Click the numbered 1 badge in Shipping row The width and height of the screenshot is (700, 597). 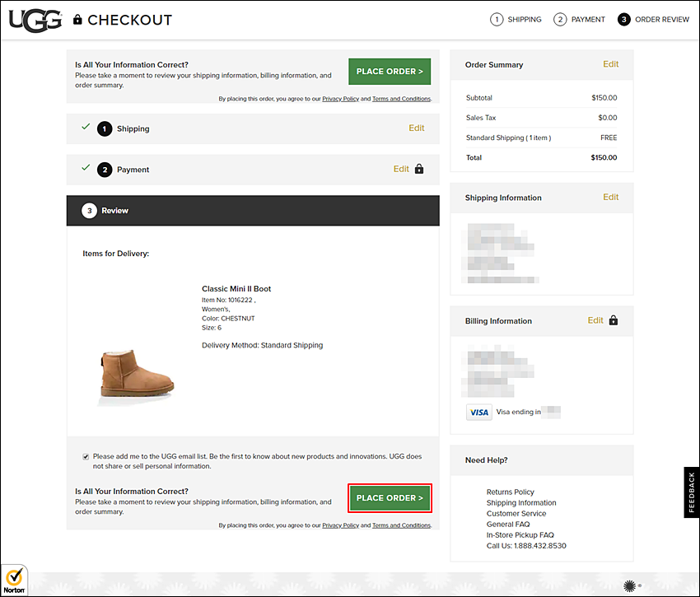pos(105,129)
